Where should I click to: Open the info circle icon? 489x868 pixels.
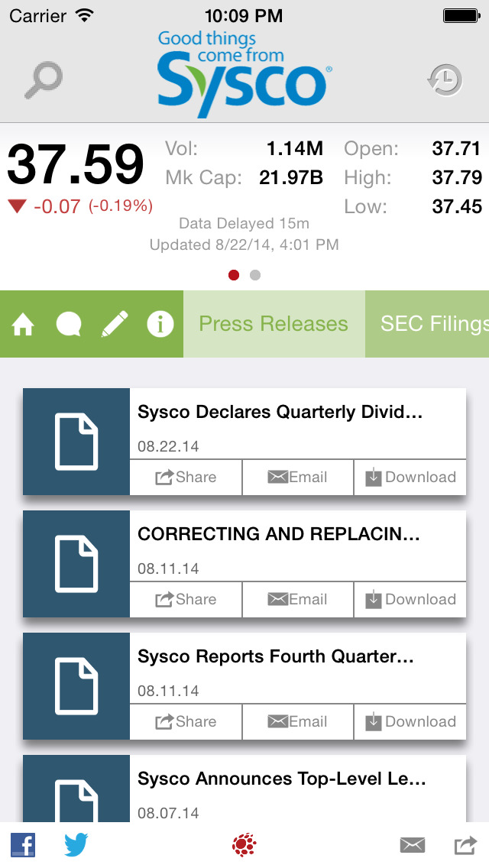160,325
